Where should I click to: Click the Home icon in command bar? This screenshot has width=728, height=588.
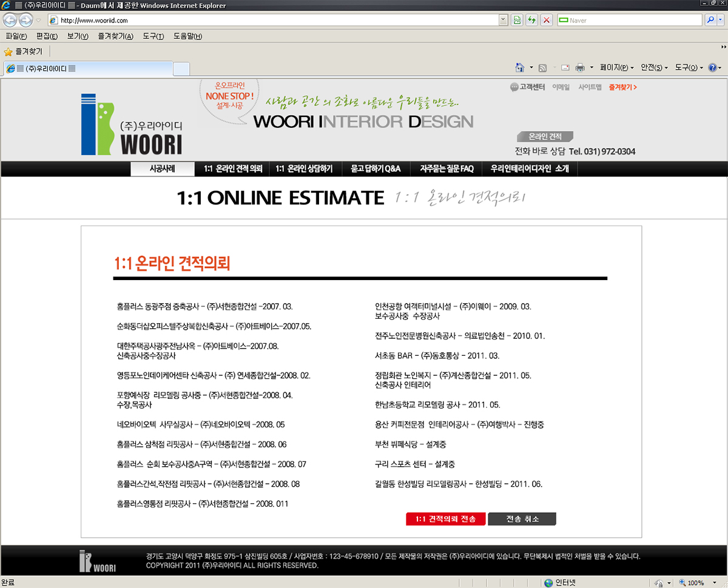coord(519,67)
